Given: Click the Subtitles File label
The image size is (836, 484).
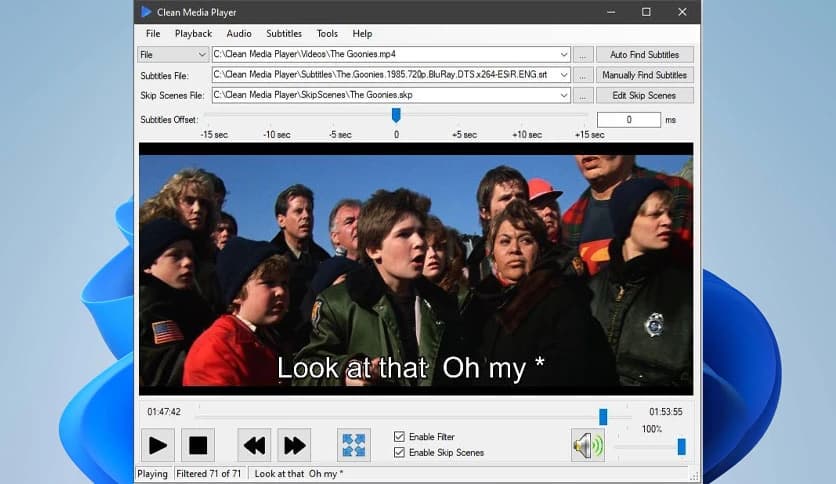Looking at the screenshot, I should pos(164,76).
